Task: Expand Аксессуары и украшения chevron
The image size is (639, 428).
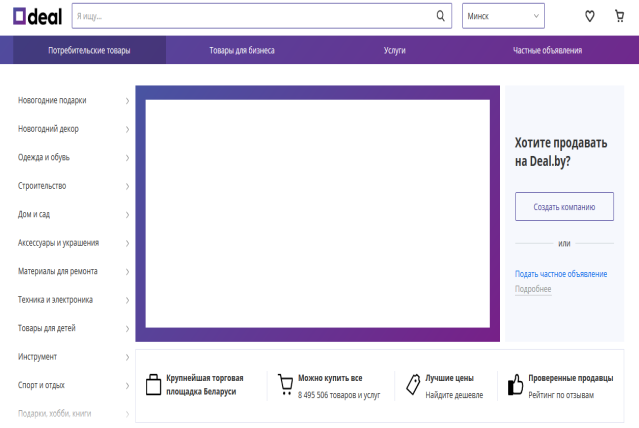Action: click(127, 243)
